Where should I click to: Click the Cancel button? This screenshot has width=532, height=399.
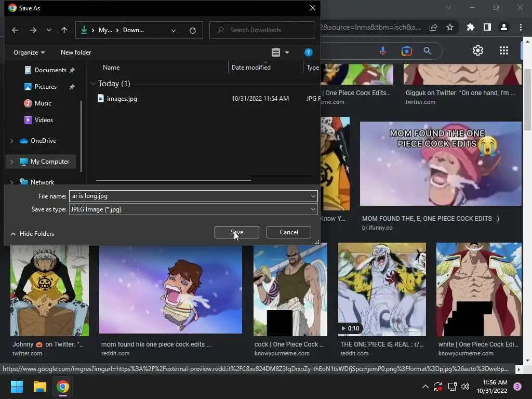click(x=289, y=232)
